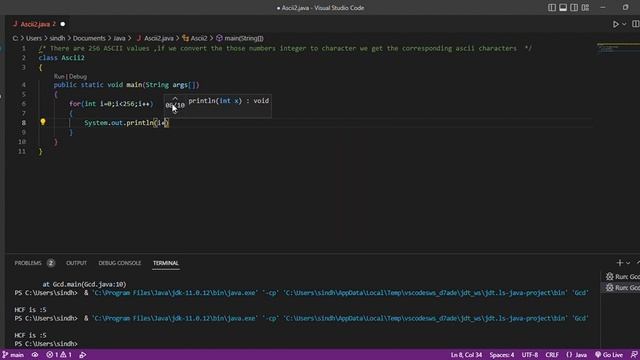Click unsaved dot on Ascii2.java tab
Viewport: 640px width, 360px height.
coord(62,24)
